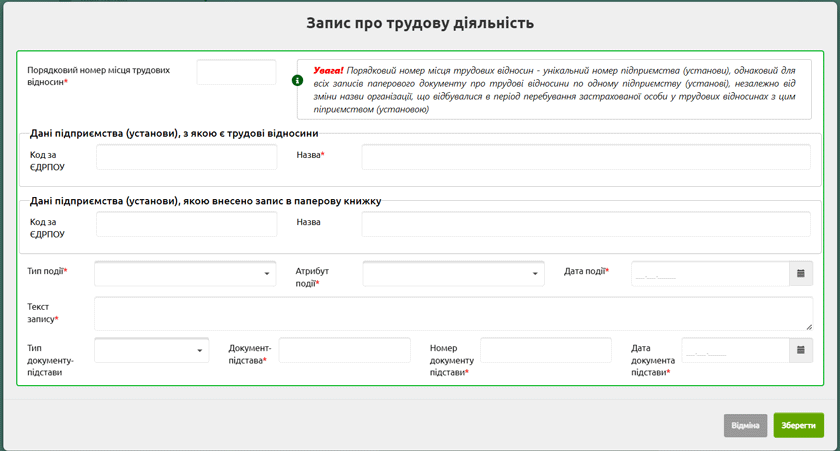Screen dimensions: 840x451
Task: Click the green info icon beside the warning
Action: click(297, 80)
